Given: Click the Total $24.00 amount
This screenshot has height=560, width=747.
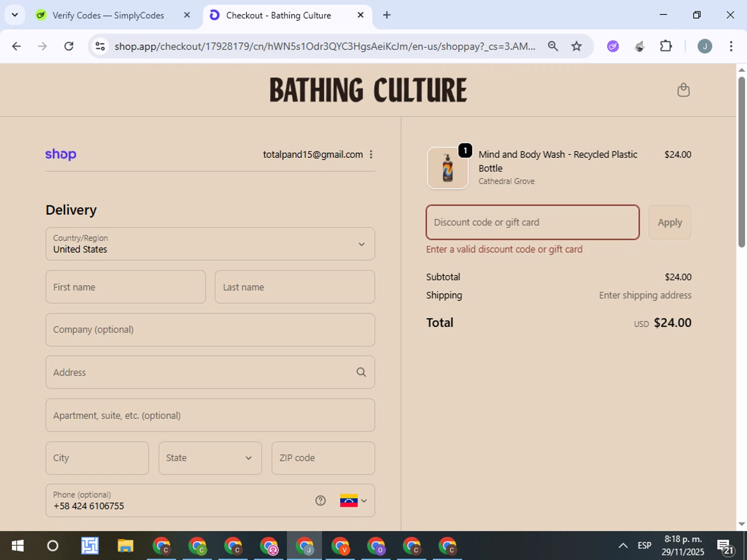Looking at the screenshot, I should click(672, 323).
